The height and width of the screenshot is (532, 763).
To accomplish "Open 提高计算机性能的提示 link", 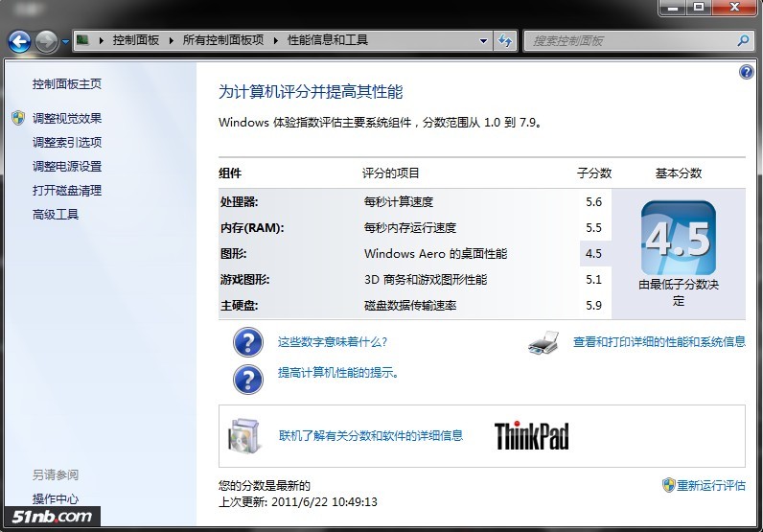I will (x=338, y=373).
